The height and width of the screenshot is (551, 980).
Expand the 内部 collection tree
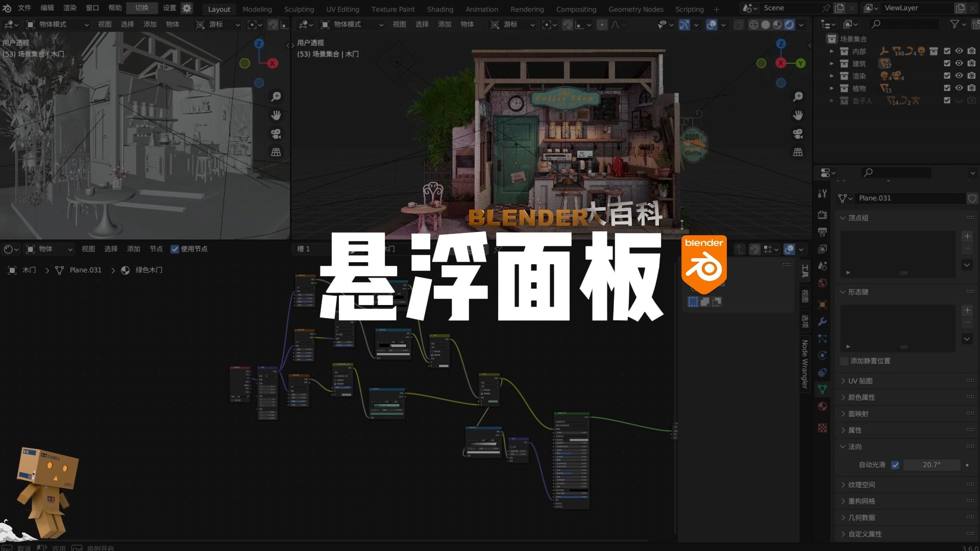click(x=831, y=51)
